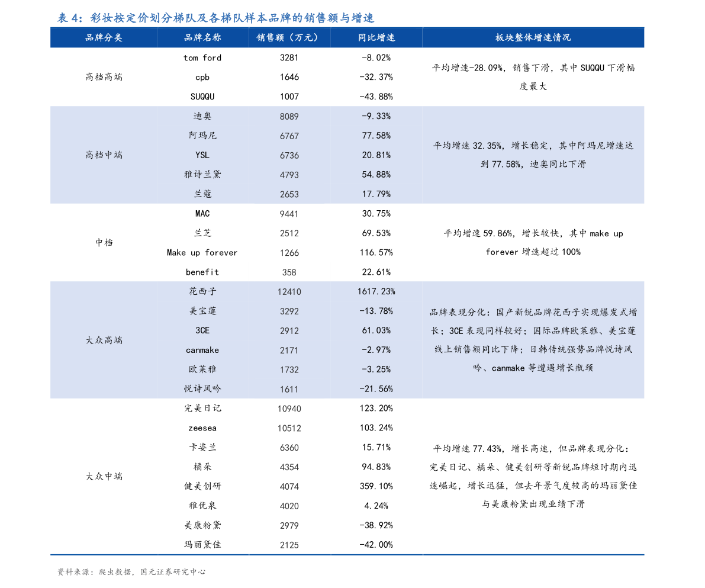705x588 pixels.
Task: Select the benefit brand cell
Action: [202, 272]
